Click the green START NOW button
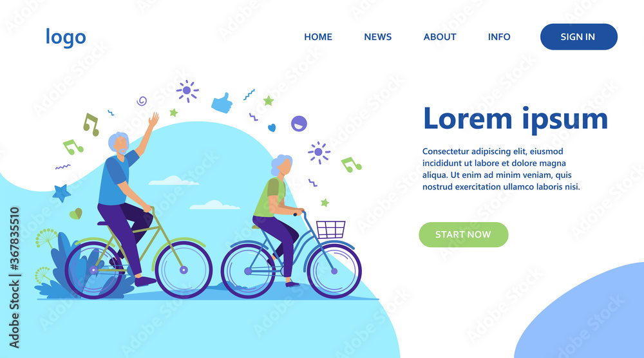Viewport: 644px width, 358px height. (x=464, y=235)
